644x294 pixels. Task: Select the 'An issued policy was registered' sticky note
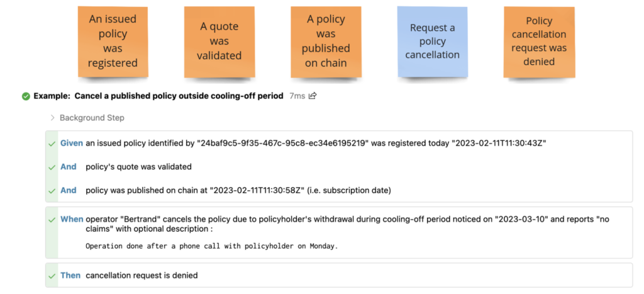[x=113, y=41]
